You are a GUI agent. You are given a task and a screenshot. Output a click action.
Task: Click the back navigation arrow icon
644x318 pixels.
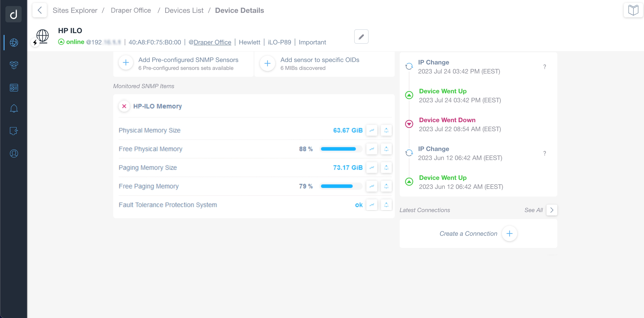[x=40, y=10]
